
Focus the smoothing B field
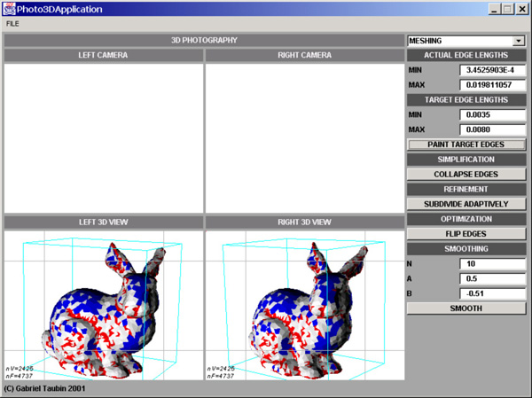(x=493, y=293)
